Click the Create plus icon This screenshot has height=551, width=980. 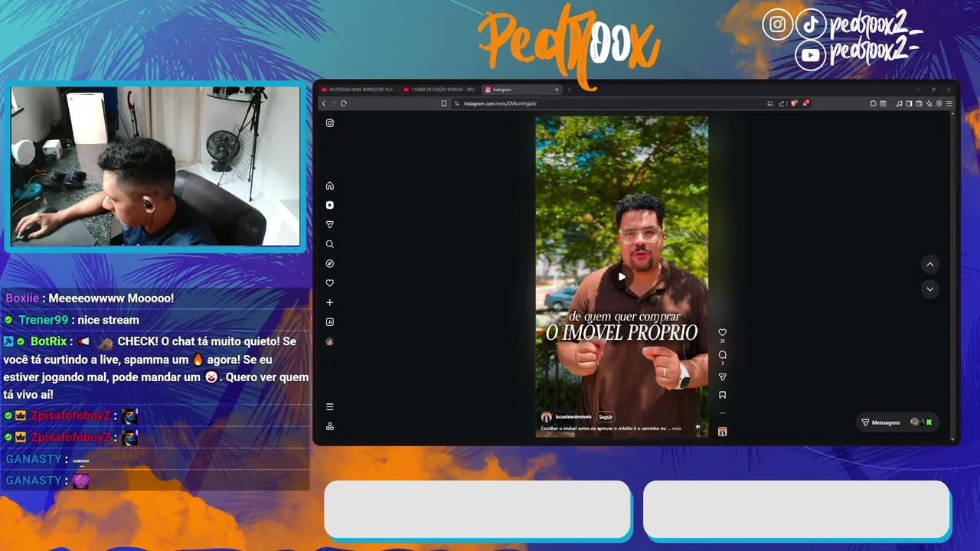(x=330, y=302)
